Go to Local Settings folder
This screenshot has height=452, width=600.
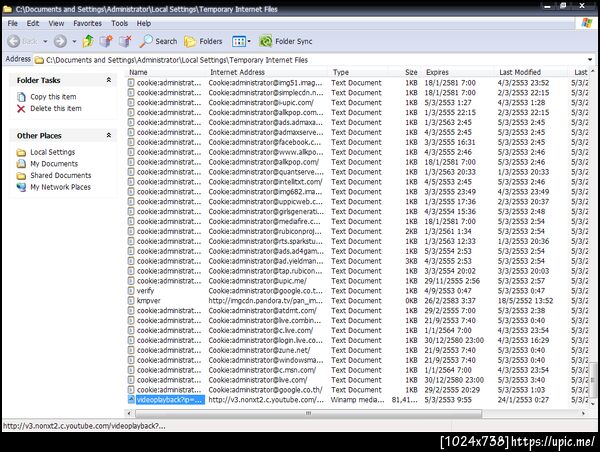53,152
